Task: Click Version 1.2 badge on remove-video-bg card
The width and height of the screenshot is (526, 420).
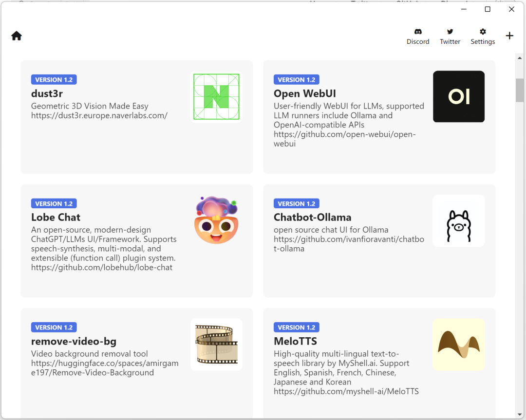Action: [54, 328]
